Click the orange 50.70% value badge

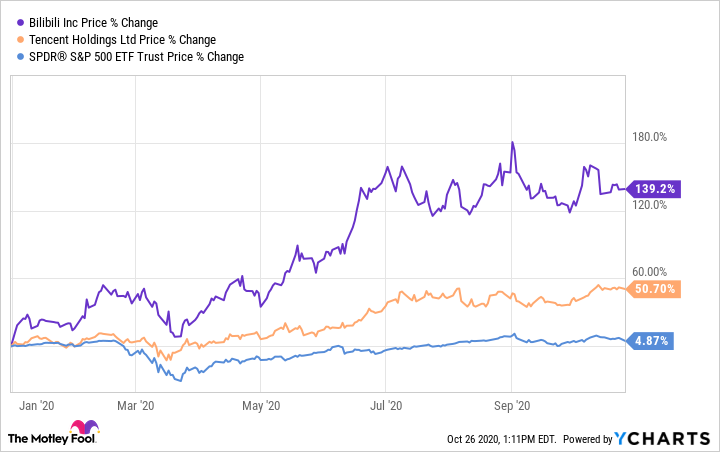click(654, 289)
